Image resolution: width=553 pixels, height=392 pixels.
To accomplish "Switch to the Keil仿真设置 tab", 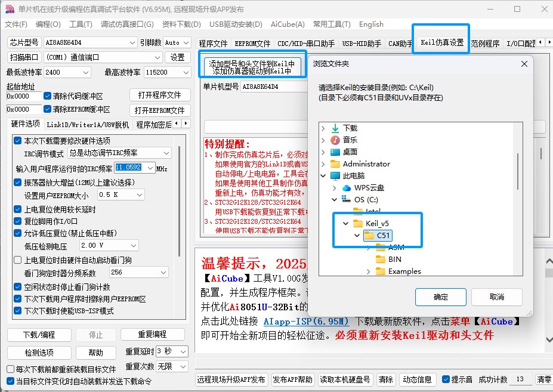I will (x=442, y=42).
